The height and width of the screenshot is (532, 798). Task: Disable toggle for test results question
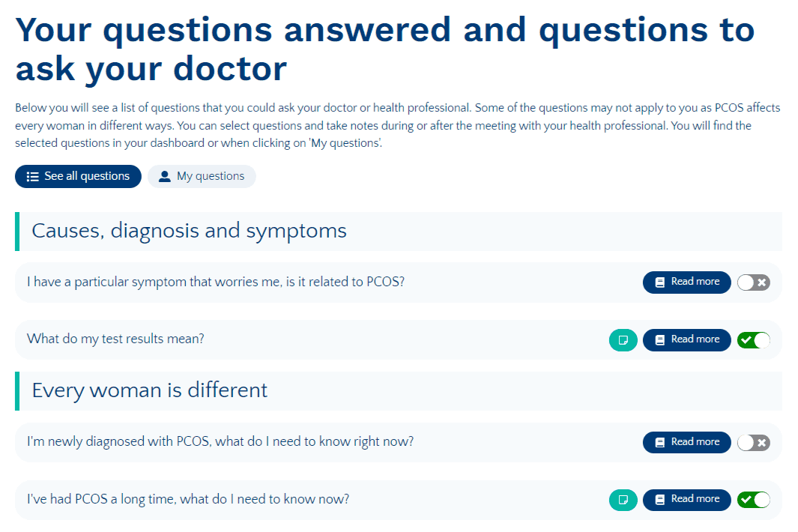tap(753, 340)
